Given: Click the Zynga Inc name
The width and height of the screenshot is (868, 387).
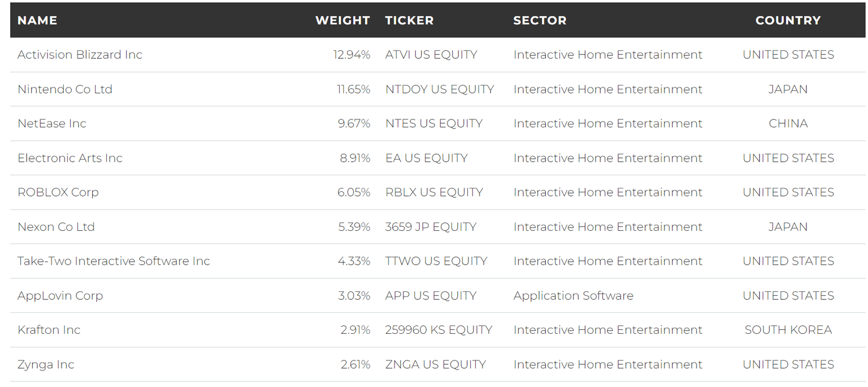Looking at the screenshot, I should pyautogui.click(x=46, y=365).
